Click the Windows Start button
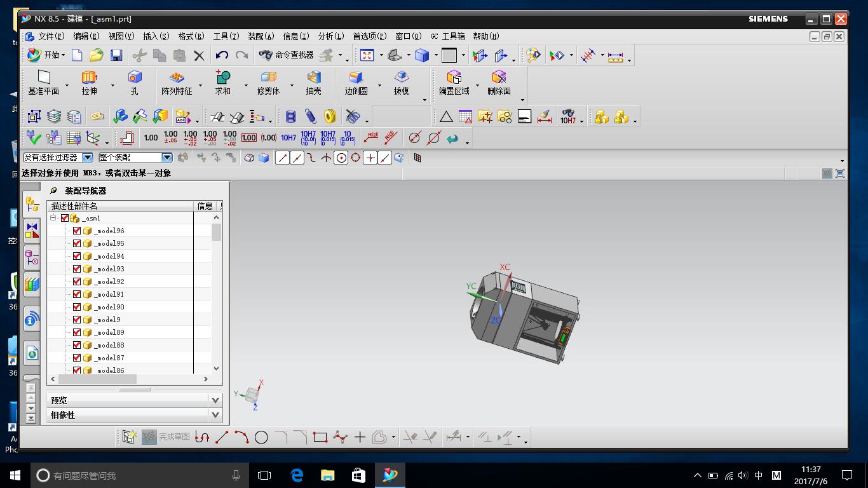This screenshot has height=488, width=868. click(x=15, y=475)
